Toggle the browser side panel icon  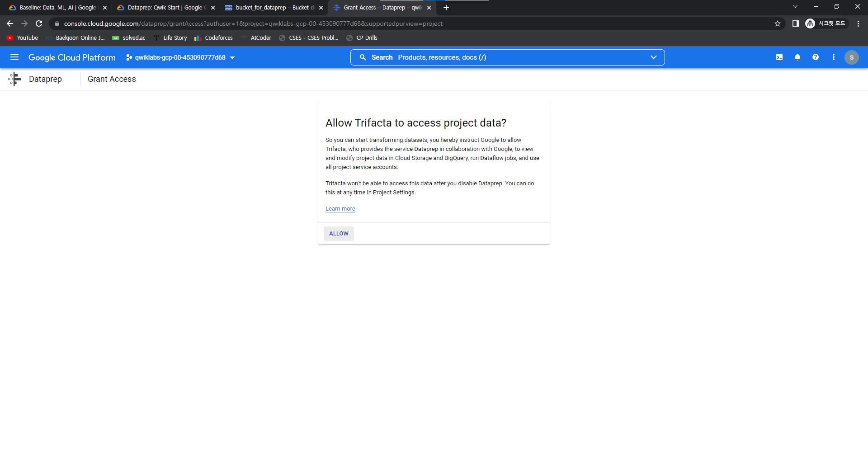coord(796,23)
